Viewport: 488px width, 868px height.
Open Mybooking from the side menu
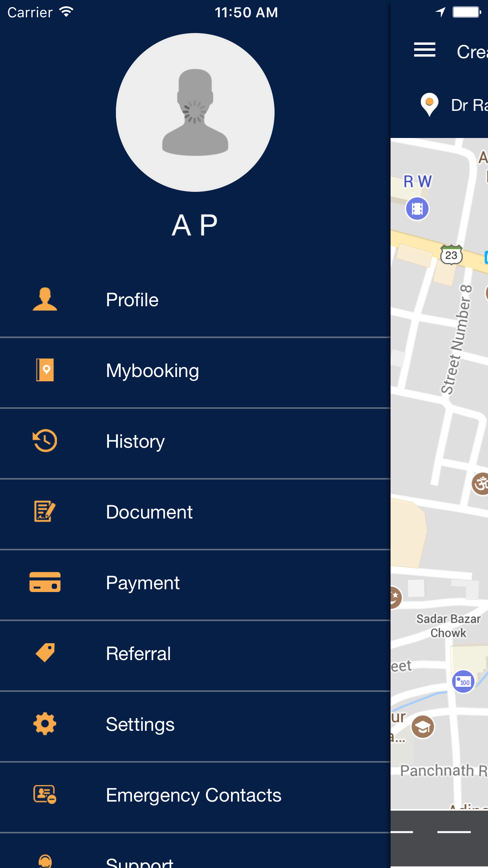pos(152,371)
